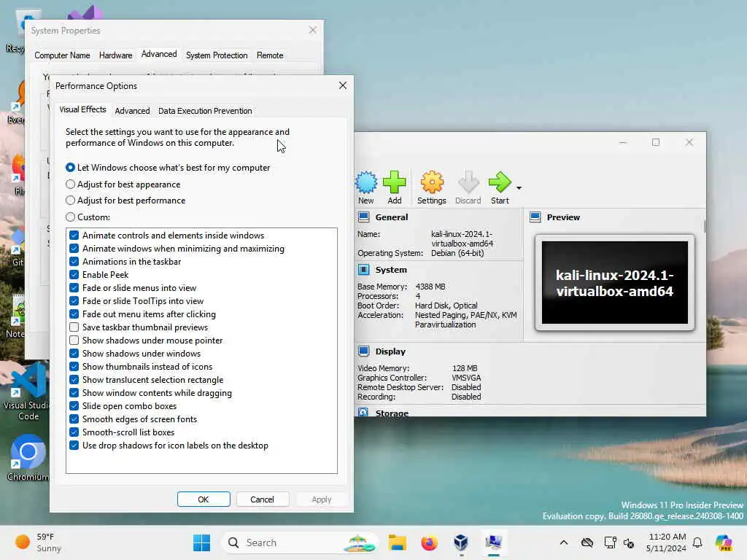Image resolution: width=747 pixels, height=560 pixels.
Task: Show hidden system tray icons
Action: pyautogui.click(x=564, y=542)
